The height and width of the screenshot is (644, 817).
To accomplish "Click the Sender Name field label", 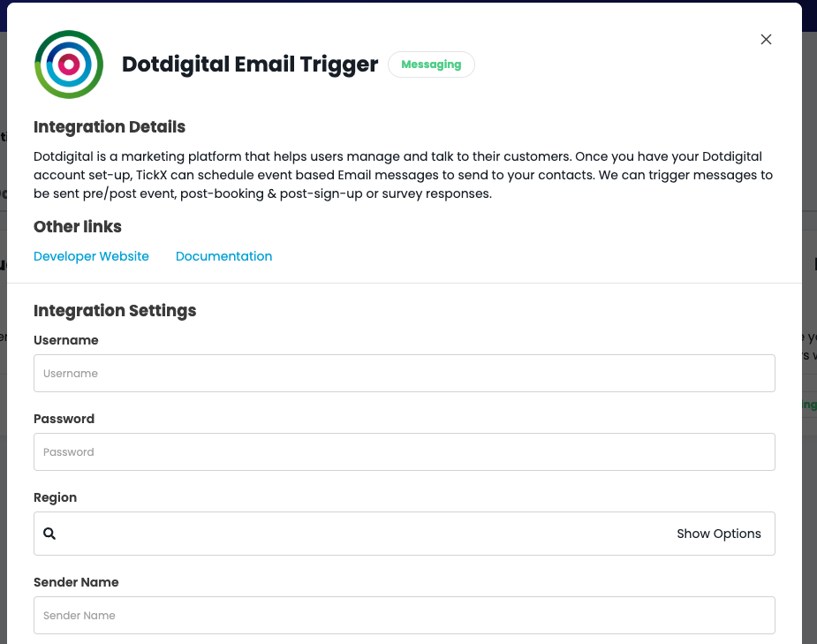I will point(76,582).
